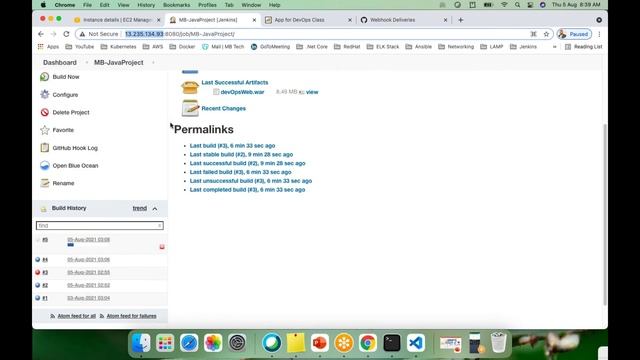Viewport: 640px width, 360px height.
Task: Reload the page in Chrome
Action: (66, 34)
